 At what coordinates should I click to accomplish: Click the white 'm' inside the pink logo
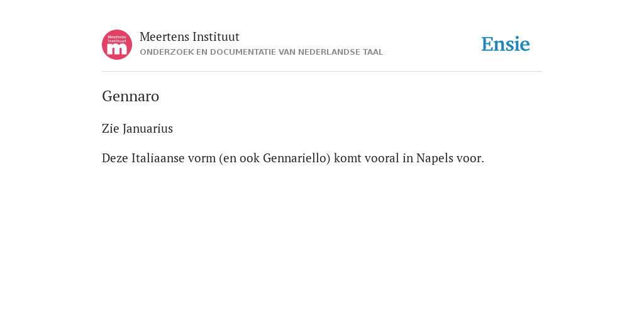117,49
